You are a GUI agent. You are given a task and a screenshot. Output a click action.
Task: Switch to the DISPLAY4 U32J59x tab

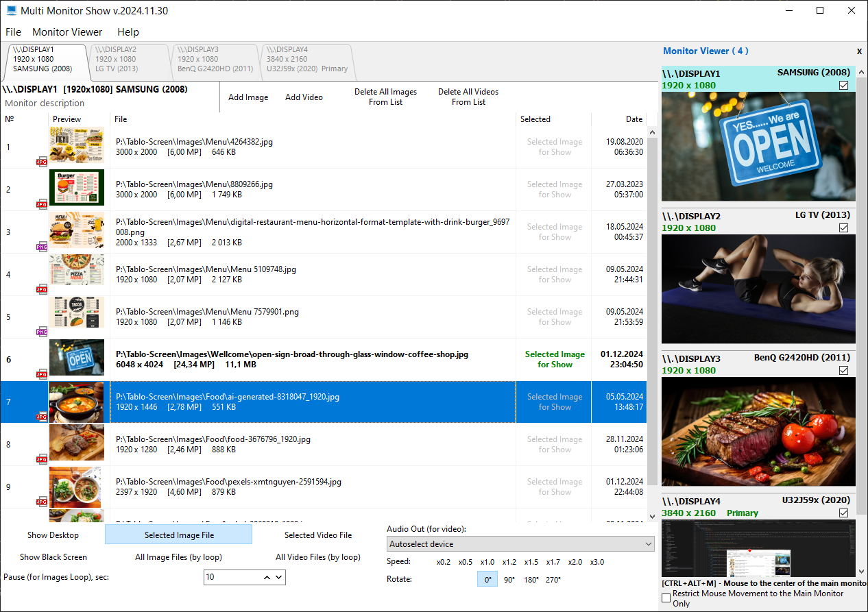tap(306, 60)
